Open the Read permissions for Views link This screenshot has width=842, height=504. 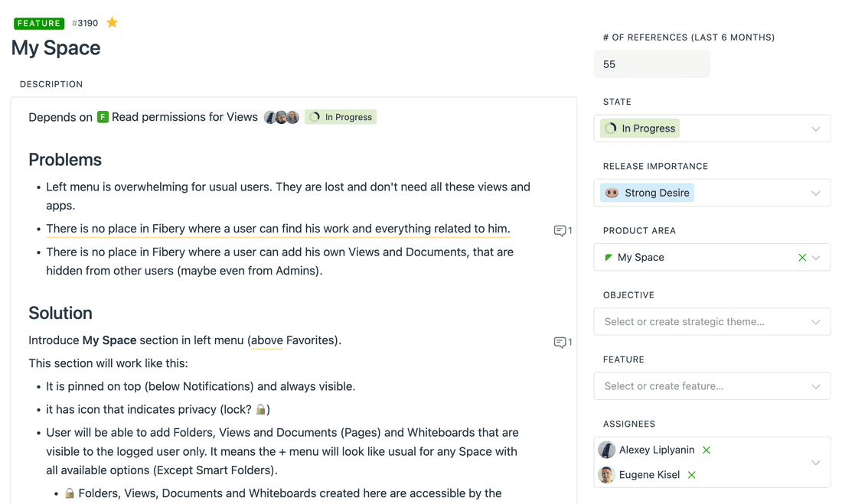184,117
